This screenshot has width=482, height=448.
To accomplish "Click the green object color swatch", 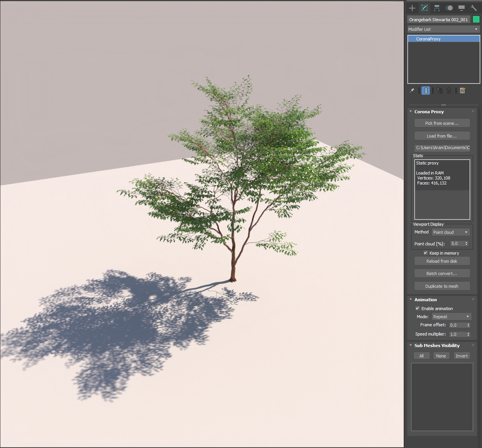I will click(x=476, y=20).
